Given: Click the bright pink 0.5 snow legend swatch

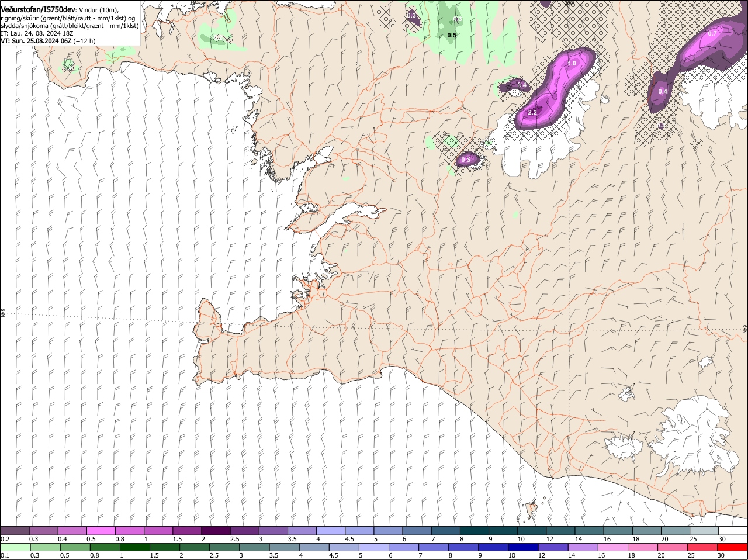Looking at the screenshot, I should pyautogui.click(x=101, y=531).
